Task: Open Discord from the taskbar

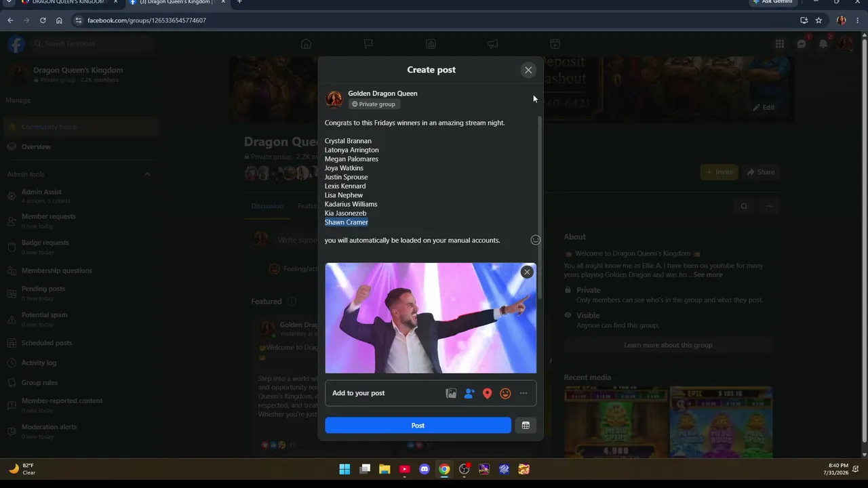Action: (x=425, y=469)
